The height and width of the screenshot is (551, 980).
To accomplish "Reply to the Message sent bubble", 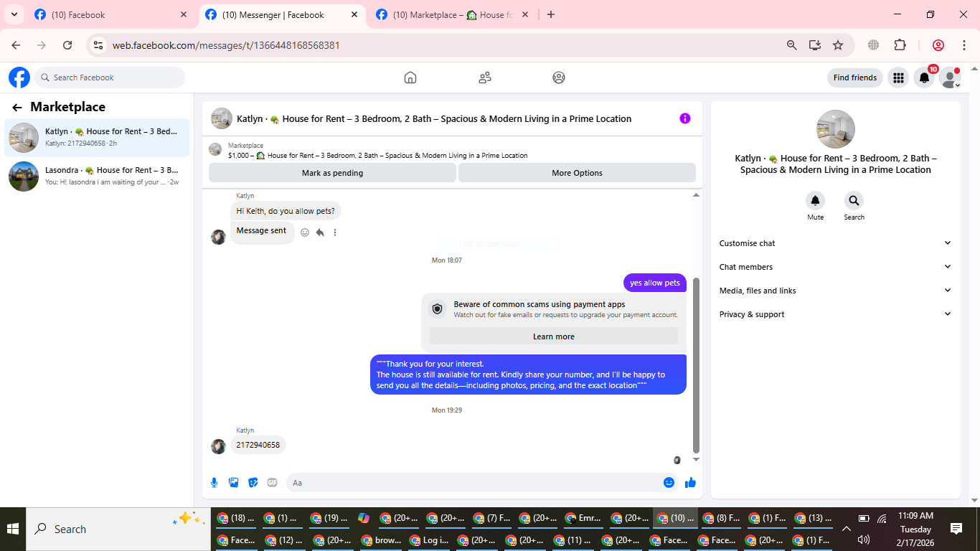I will click(x=320, y=232).
